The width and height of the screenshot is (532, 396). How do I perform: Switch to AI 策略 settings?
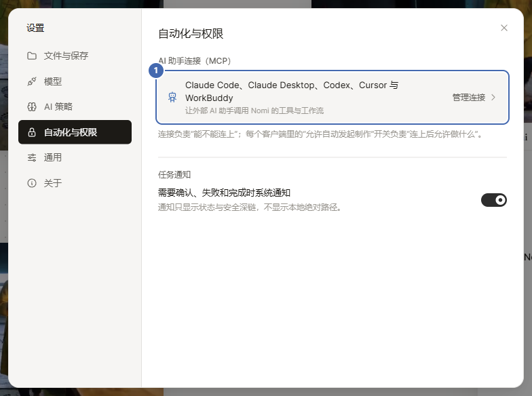pyautogui.click(x=75, y=107)
